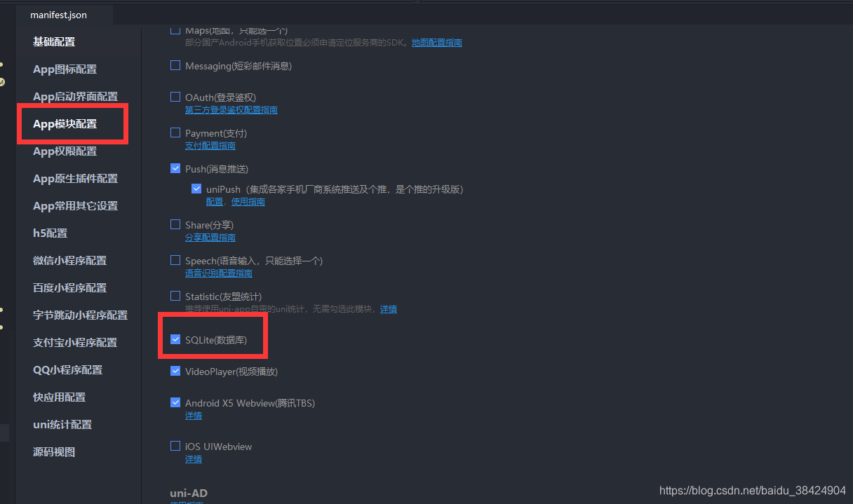Open 基础配置 in the sidebar
Screen dimensions: 853x504
(54, 42)
